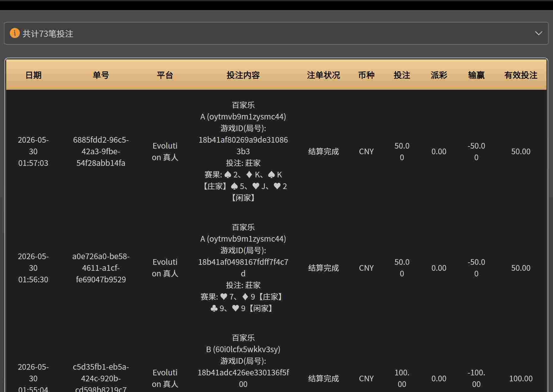Viewport: 553px width, 392px height.
Task: Select the date cell 2026-05-30 01:55:04
Action: [33, 378]
